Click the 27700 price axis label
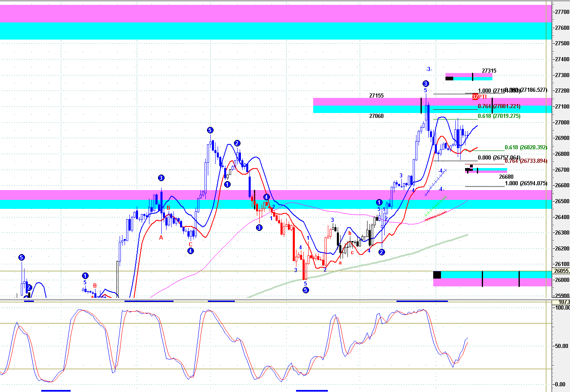This screenshot has height=392, width=570. click(562, 12)
